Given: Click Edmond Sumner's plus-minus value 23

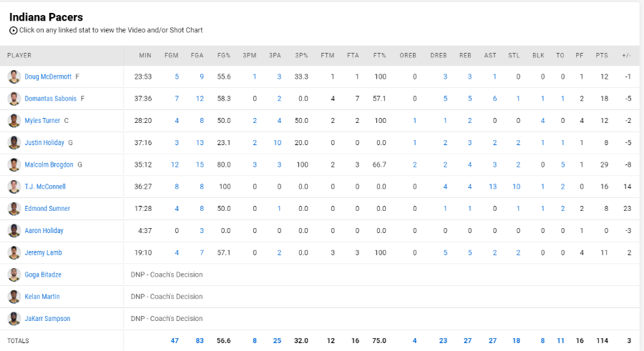Looking at the screenshot, I should click(627, 209).
